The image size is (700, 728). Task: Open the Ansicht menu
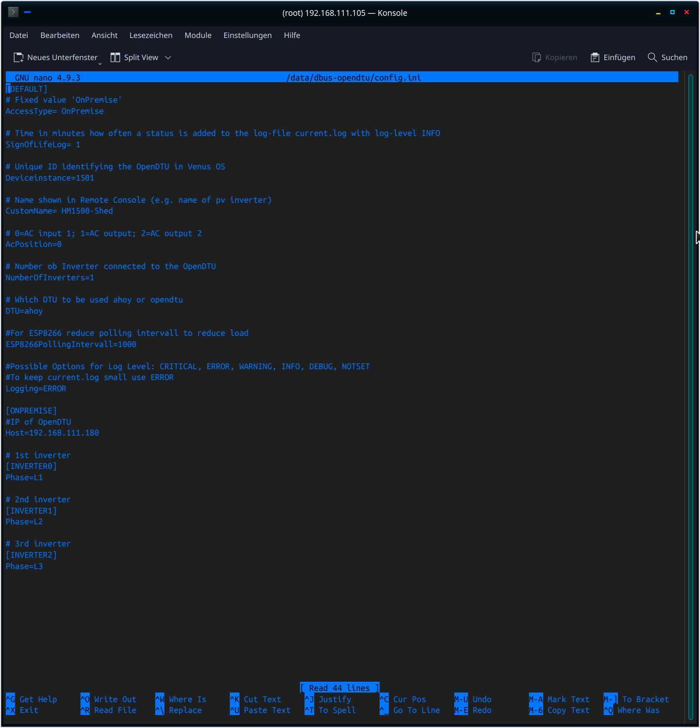click(104, 35)
